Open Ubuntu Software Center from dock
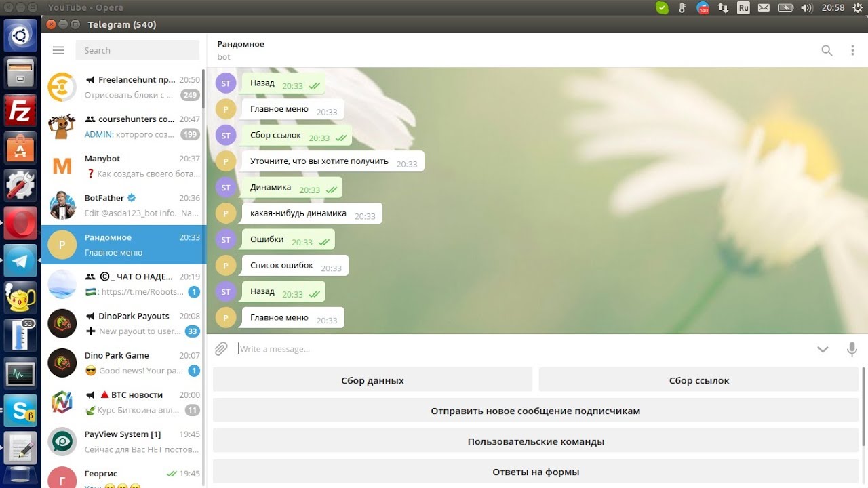This screenshot has width=868, height=488. [x=20, y=147]
